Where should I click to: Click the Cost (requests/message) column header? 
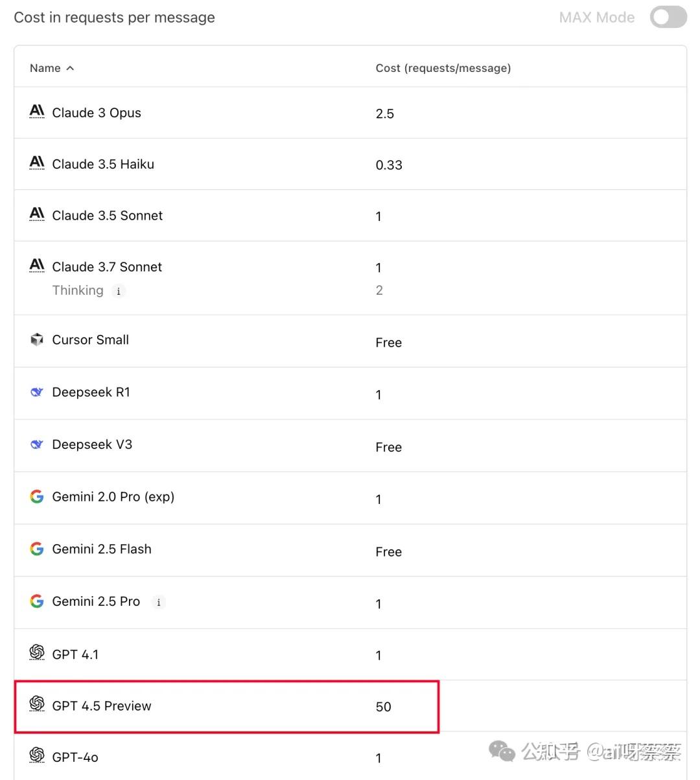[443, 68]
